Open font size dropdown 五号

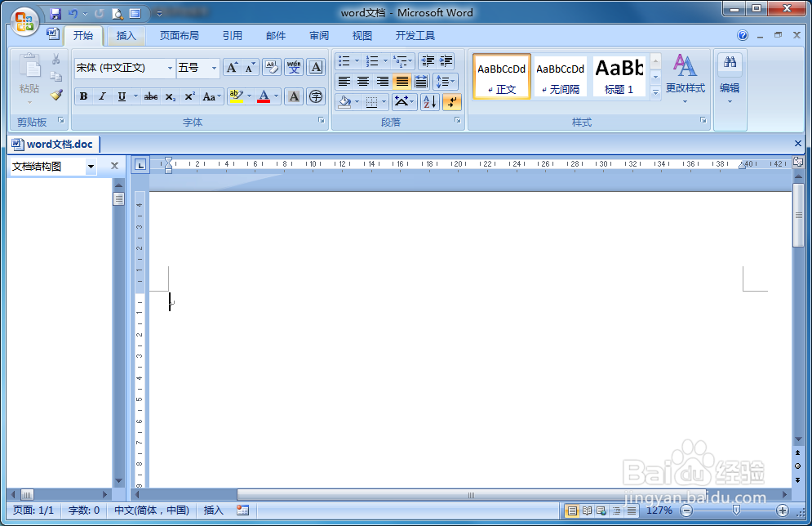tap(214, 68)
